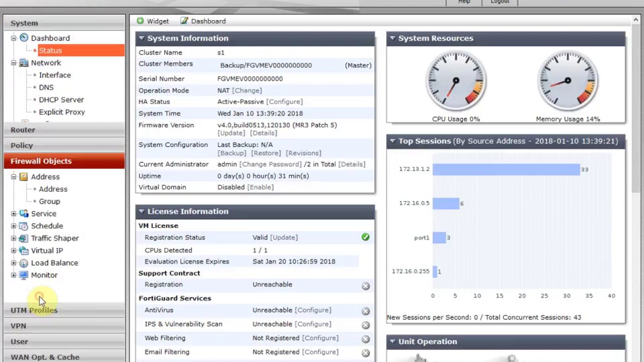Click Update link under Firmware Version
Viewport: 644px width, 362px height.
tap(231, 133)
